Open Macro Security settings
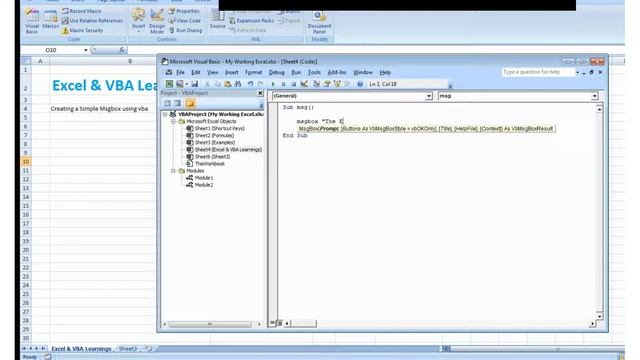640x360 pixels. 82,30
